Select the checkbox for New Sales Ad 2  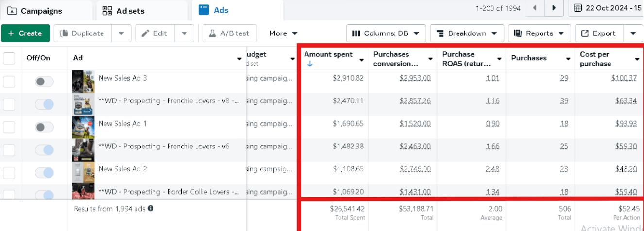click(x=9, y=173)
